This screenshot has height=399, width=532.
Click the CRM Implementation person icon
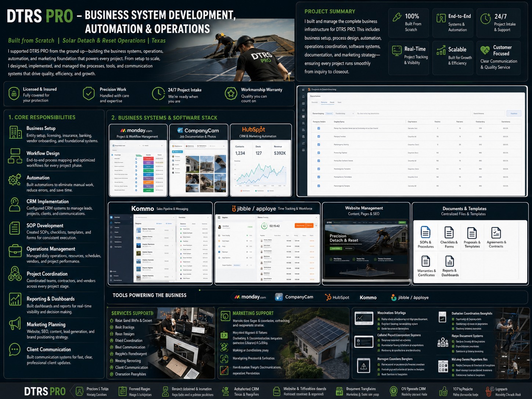(x=15, y=204)
